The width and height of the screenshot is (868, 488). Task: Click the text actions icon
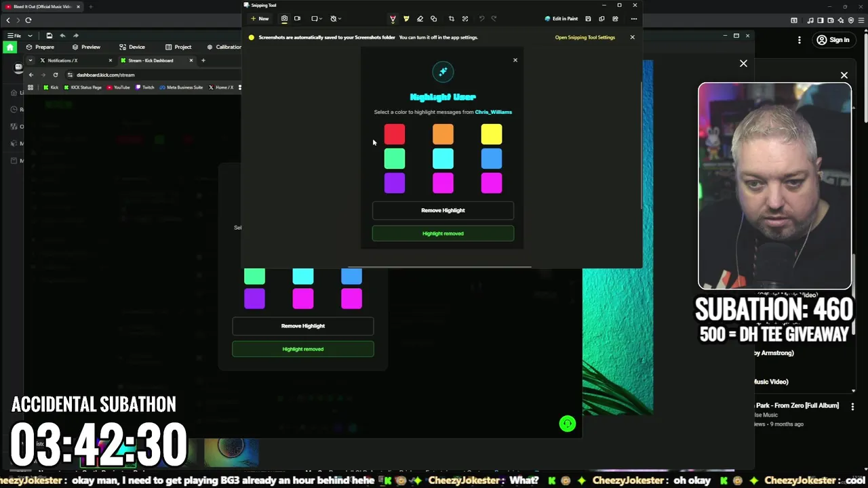point(465,18)
